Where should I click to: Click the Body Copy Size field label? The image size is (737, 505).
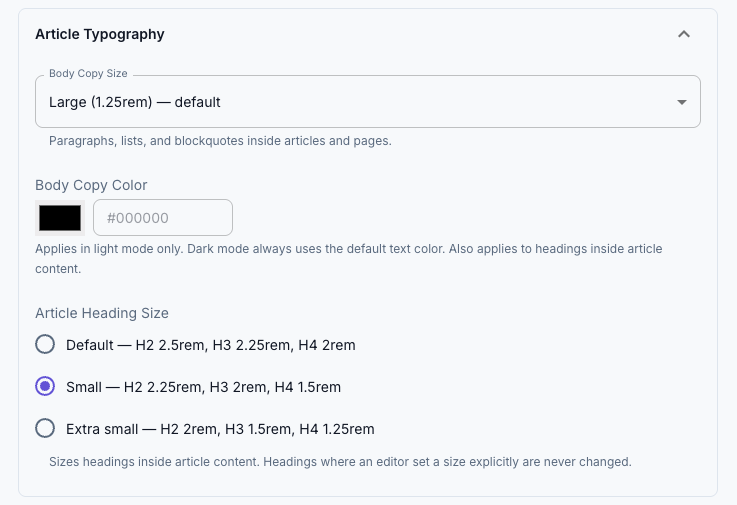click(x=88, y=73)
